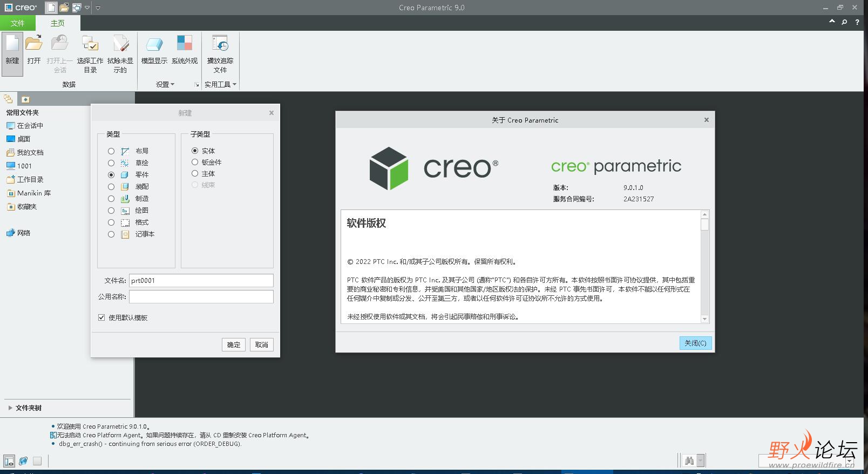Viewport: 868px width, 474px height.
Task: Open 在会话中 in common folders
Action: [25, 125]
